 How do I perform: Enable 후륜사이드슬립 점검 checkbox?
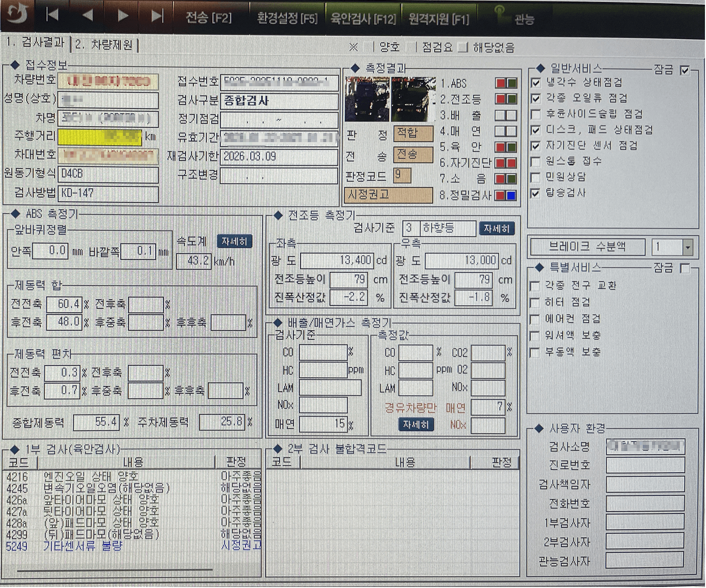pyautogui.click(x=536, y=114)
